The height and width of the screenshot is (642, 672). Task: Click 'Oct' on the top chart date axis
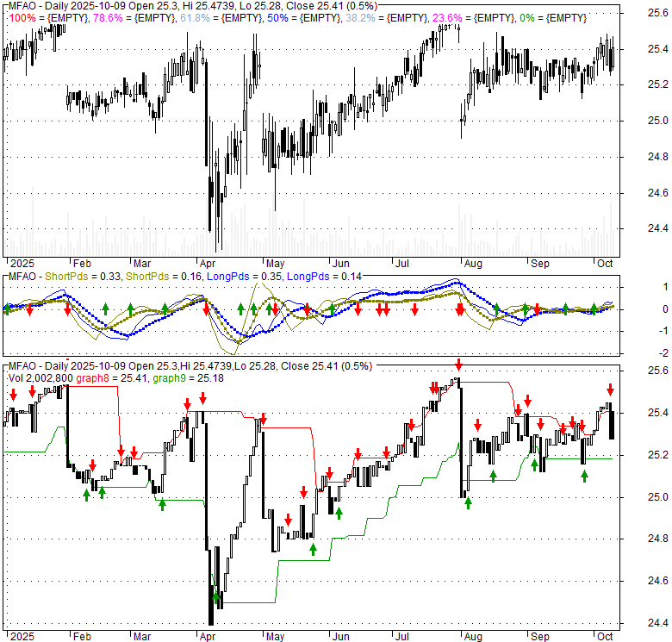pos(605,264)
